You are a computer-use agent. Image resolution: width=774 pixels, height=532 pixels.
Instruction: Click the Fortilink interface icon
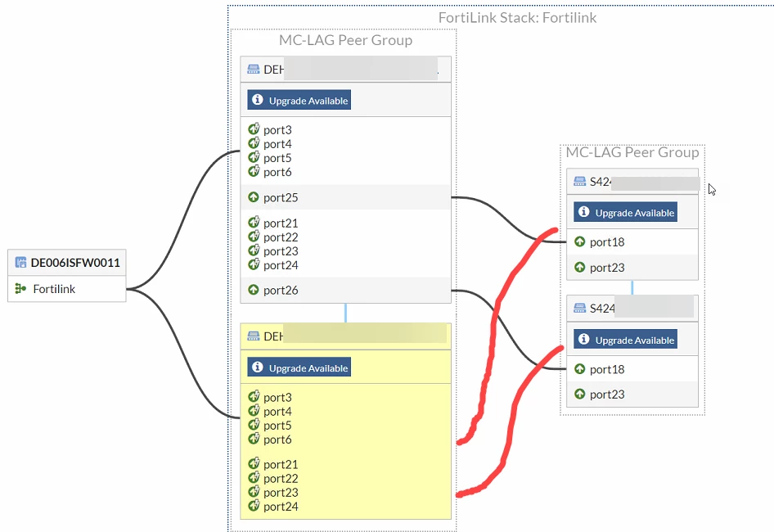[20, 288]
